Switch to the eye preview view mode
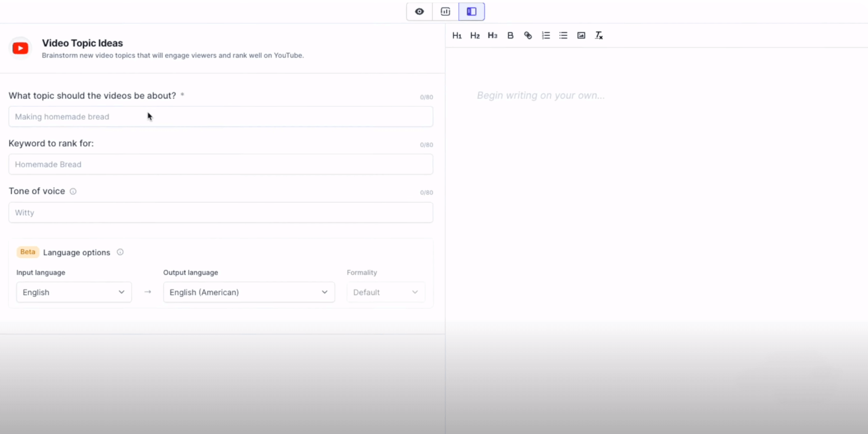This screenshot has height=434, width=868. point(419,12)
